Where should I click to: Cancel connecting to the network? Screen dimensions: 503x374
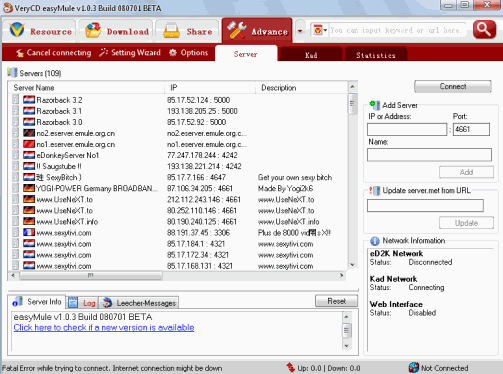click(x=53, y=53)
